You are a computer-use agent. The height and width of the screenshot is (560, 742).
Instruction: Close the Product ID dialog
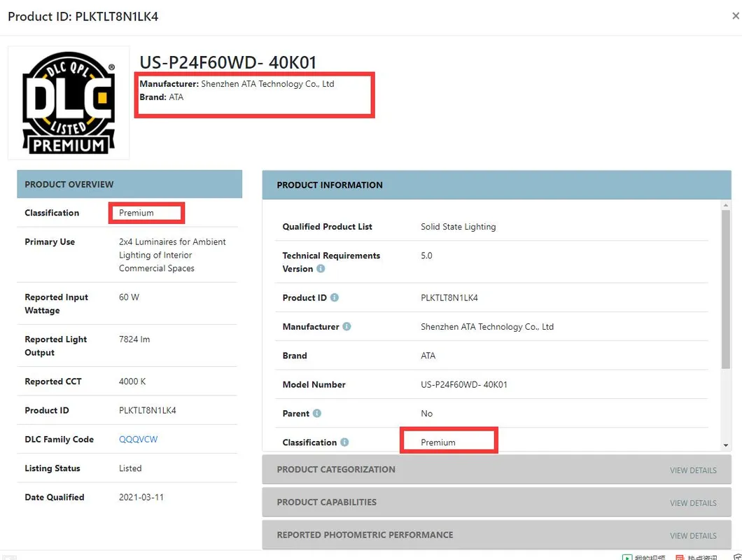click(735, 16)
